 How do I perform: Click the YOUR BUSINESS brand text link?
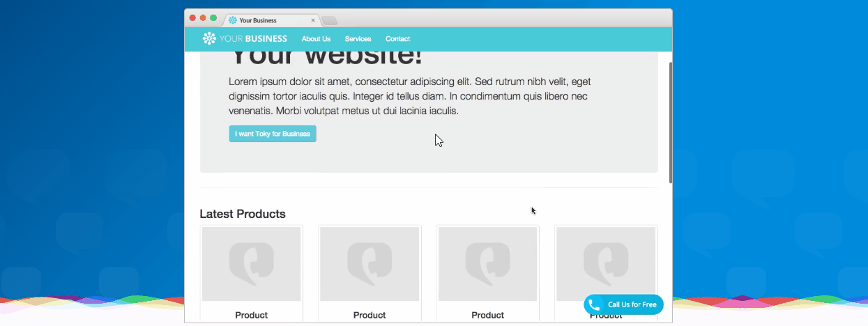tap(253, 39)
